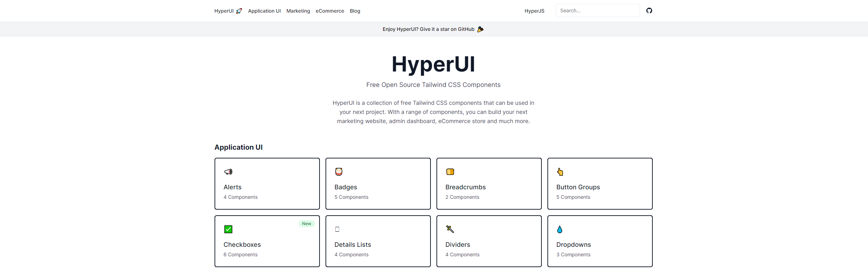Click the megaphone icon on Alerts card
This screenshot has width=868, height=271.
click(228, 172)
